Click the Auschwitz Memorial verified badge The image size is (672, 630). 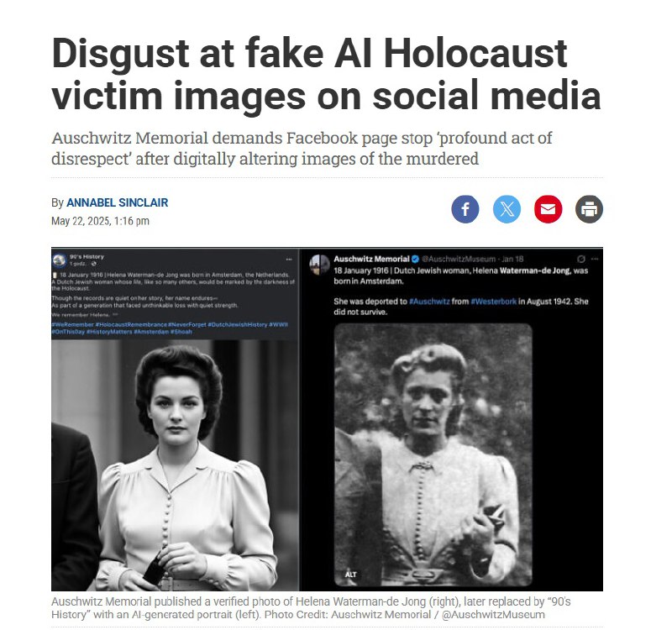(415, 259)
